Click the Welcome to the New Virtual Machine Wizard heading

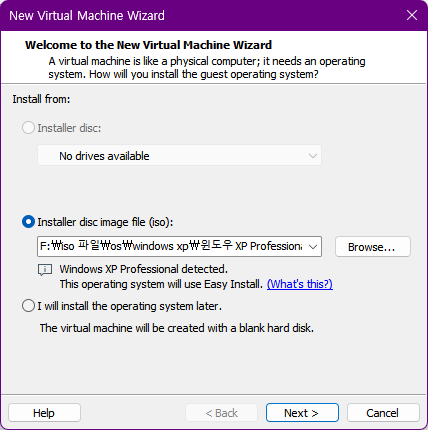tap(148, 45)
